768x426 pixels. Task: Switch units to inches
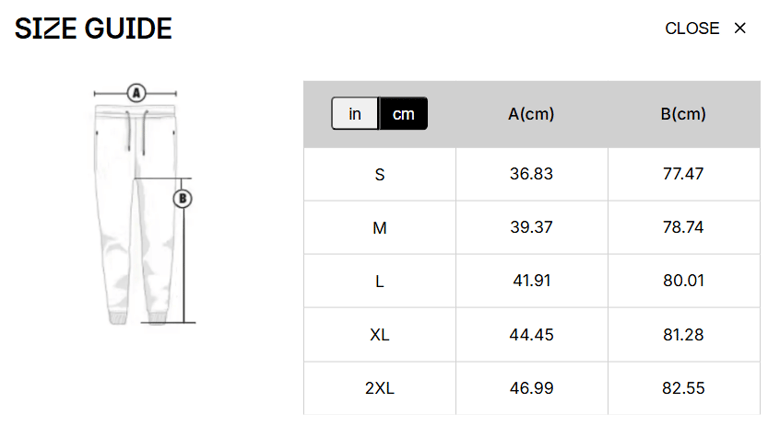pos(355,114)
